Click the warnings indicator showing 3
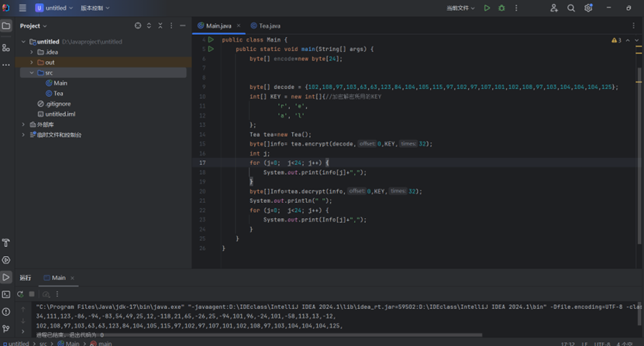 (x=617, y=40)
